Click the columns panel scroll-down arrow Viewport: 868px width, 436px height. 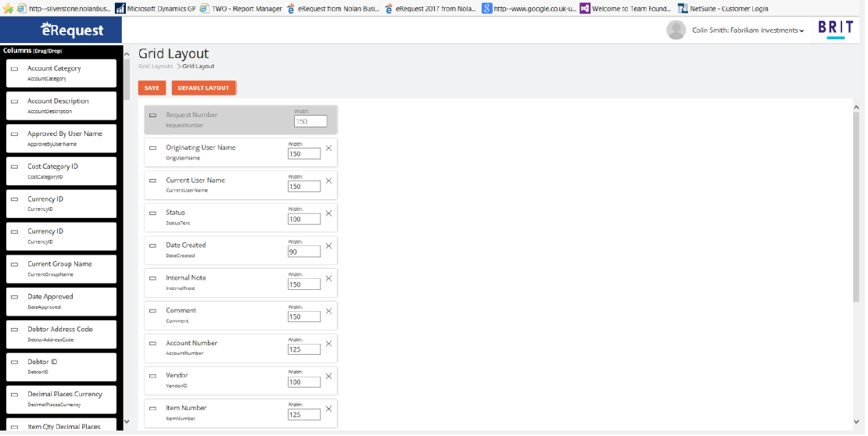click(127, 423)
